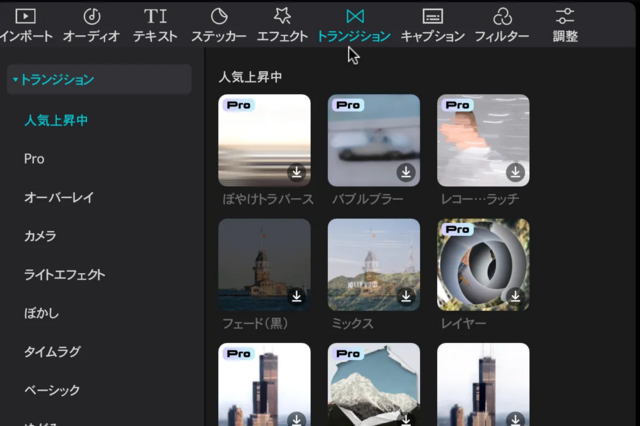Click the Pro badge on バブルブラー
The image size is (640, 426).
[x=348, y=105]
